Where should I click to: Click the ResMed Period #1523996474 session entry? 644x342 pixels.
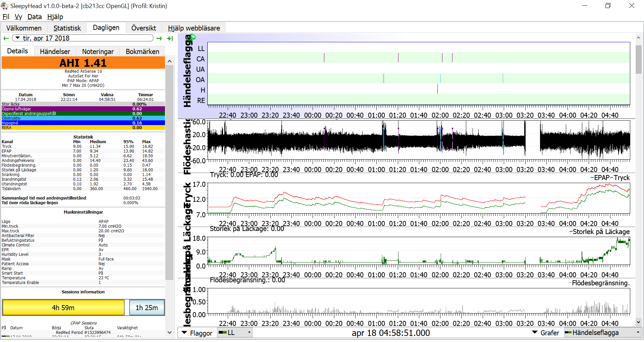pyautogui.click(x=83, y=333)
